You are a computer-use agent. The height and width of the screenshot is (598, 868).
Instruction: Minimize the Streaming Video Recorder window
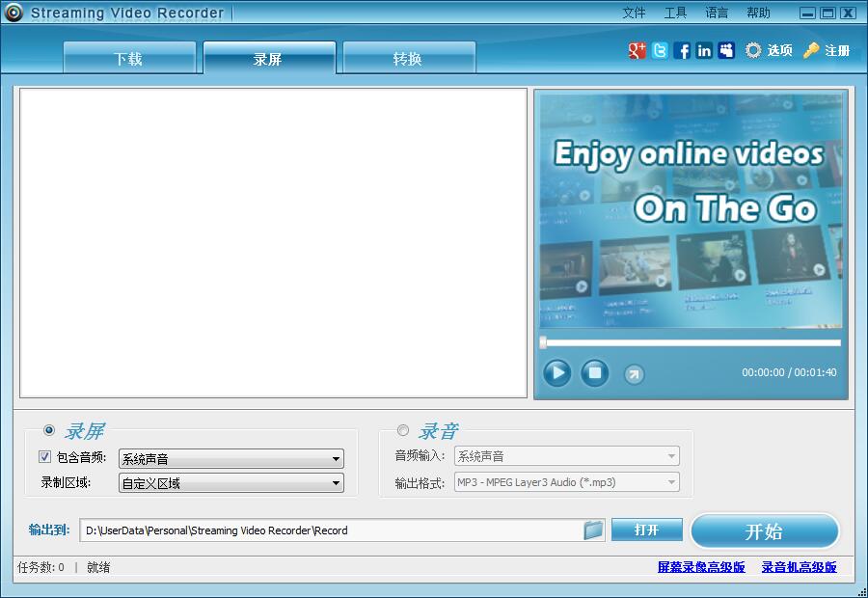807,13
